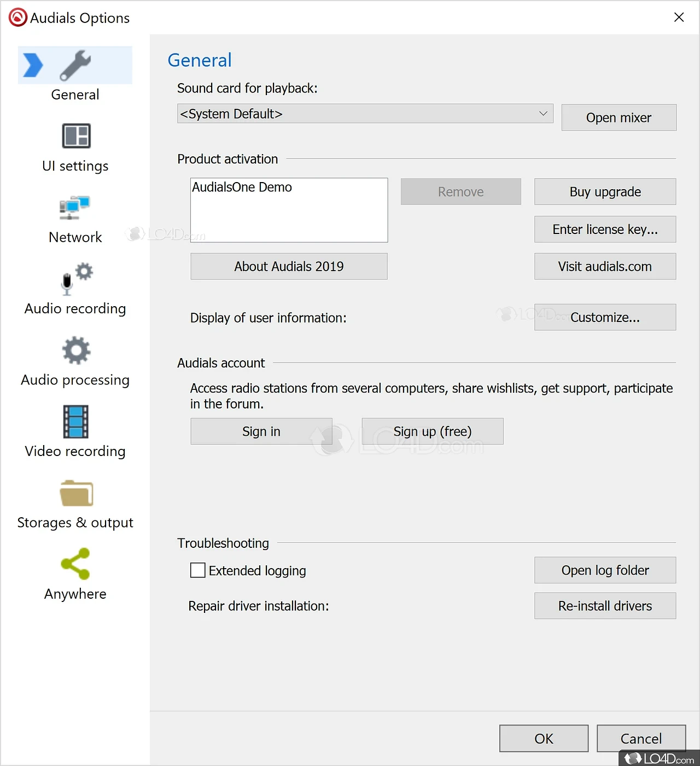
Task: Click Enter license key button
Action: click(605, 229)
